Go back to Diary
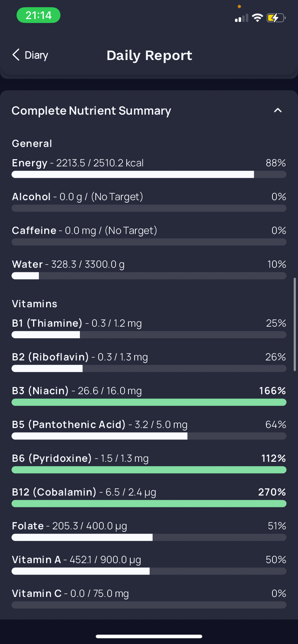 [30, 55]
